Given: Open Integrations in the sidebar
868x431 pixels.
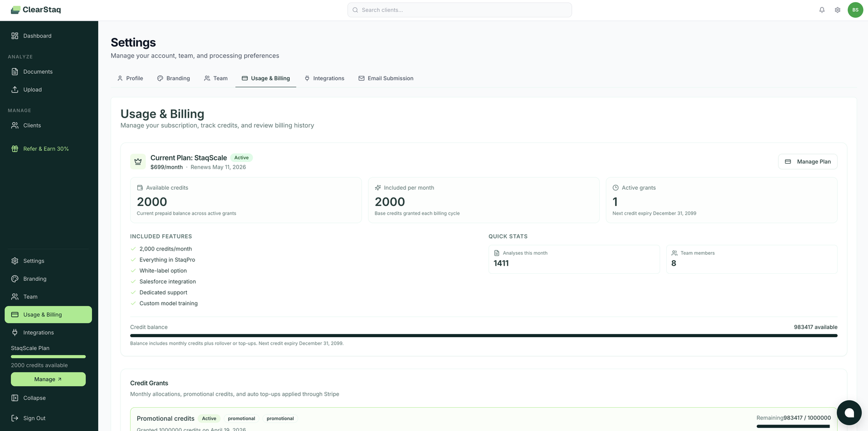Looking at the screenshot, I should [x=48, y=332].
